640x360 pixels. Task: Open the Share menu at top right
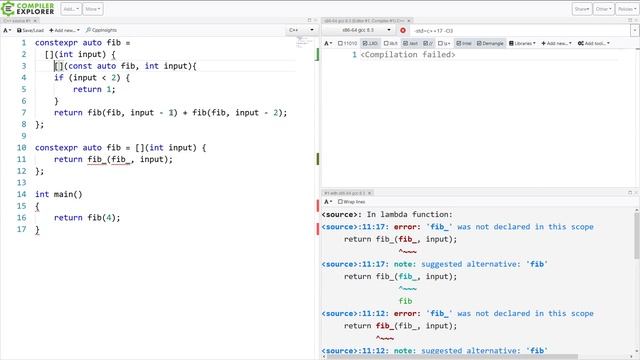pos(582,9)
